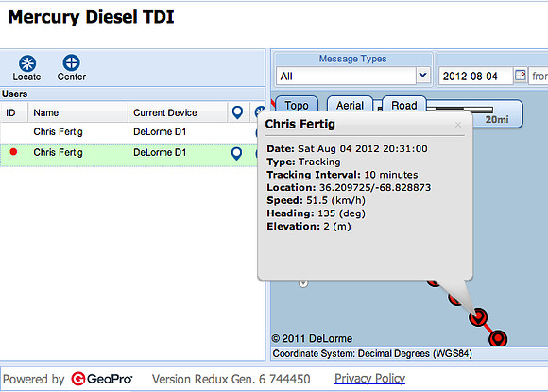Click the red map marker under the popup pointer
This screenshot has width=548, height=392.
pos(478,316)
